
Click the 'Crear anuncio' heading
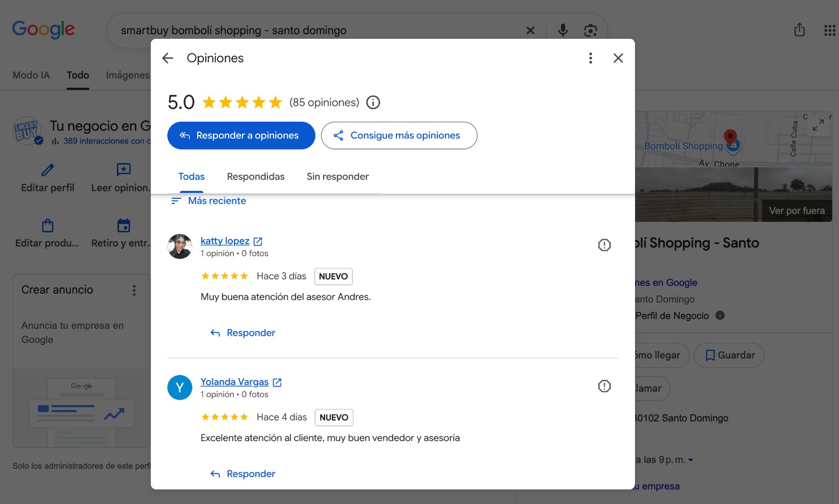57,290
